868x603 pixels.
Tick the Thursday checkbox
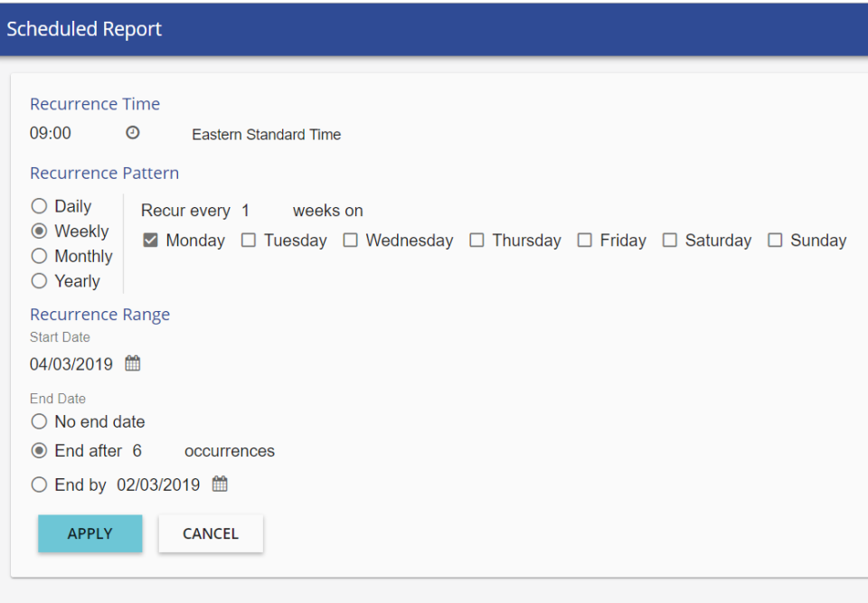476,240
